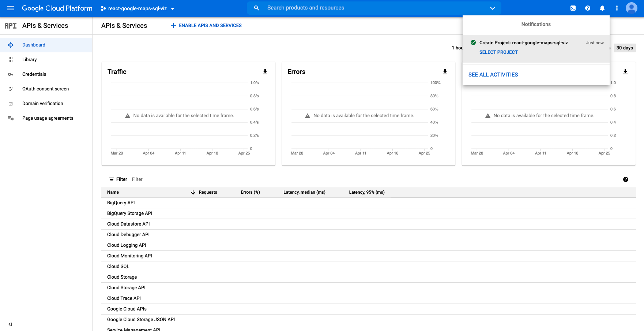Open the three-dot settings menu

tap(617, 8)
